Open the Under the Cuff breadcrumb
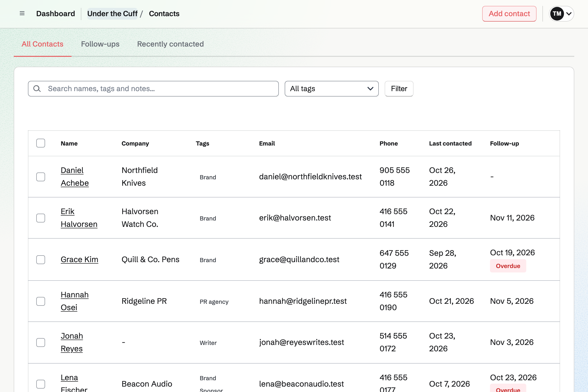588x392 pixels. (x=112, y=13)
